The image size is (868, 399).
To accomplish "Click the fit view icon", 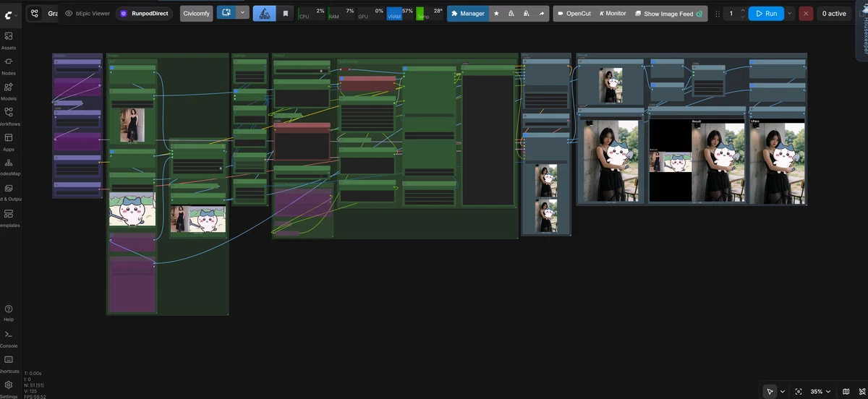I will tap(799, 391).
